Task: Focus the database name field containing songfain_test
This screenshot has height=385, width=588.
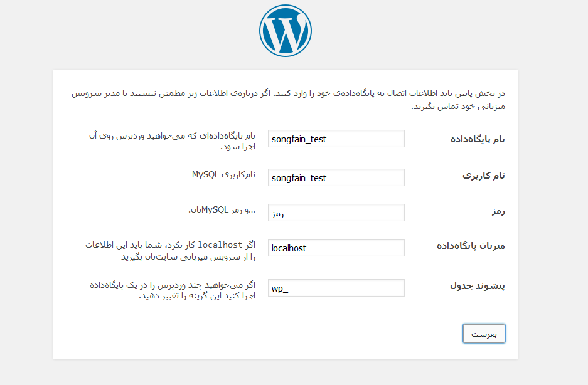Action: tap(336, 139)
